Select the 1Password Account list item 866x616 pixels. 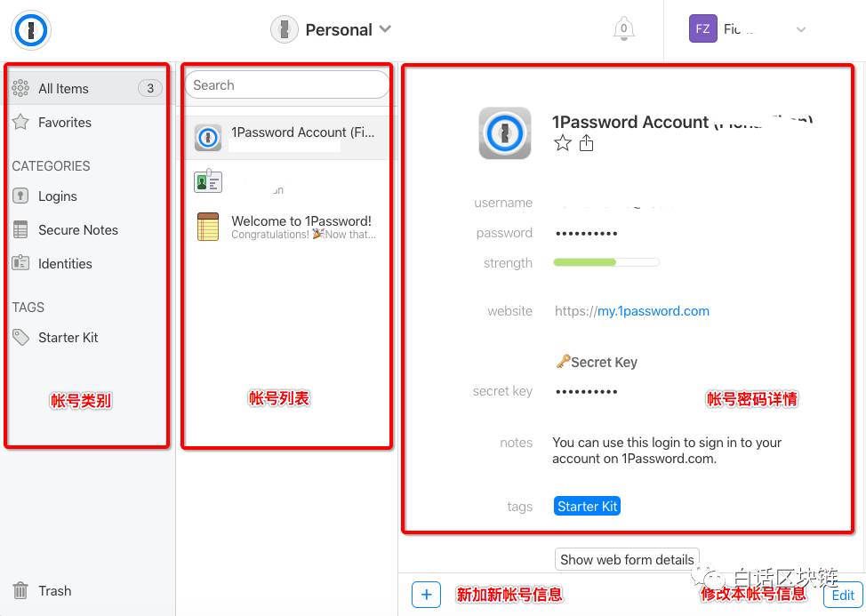coord(286,138)
